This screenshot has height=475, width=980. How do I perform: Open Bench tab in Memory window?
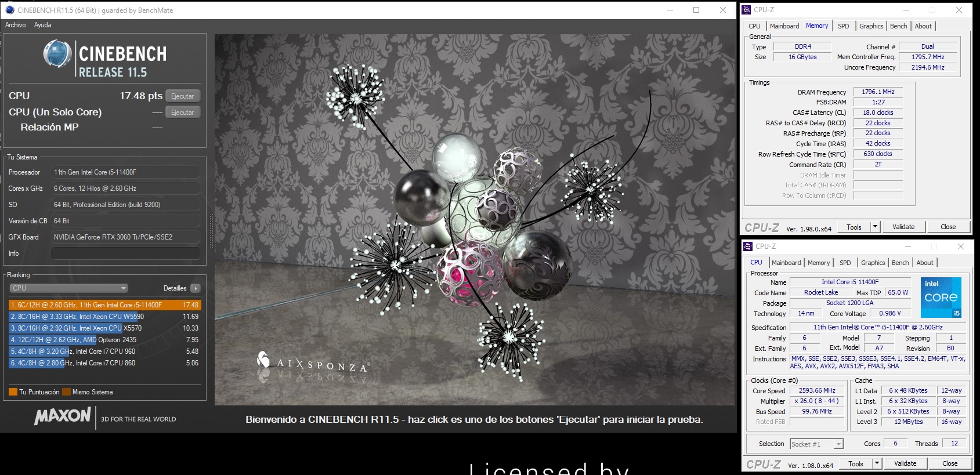(x=898, y=26)
